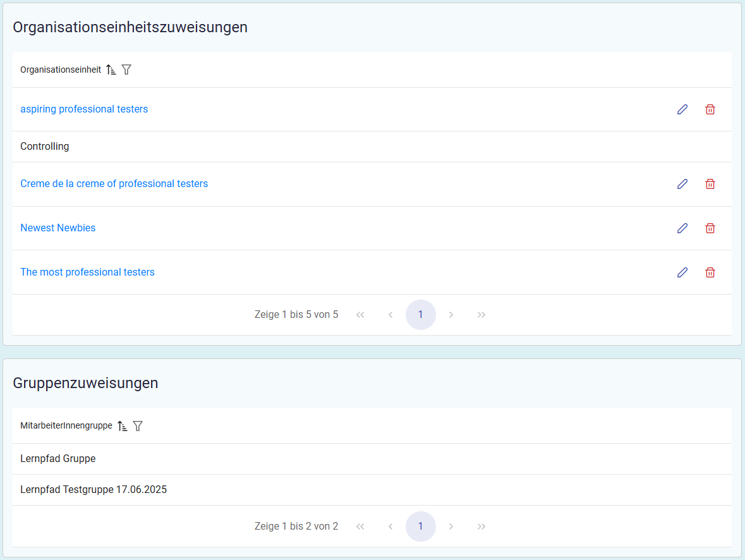The height and width of the screenshot is (560, 745).
Task: Delete the aspiring professional testers assignment
Action: pyautogui.click(x=710, y=109)
